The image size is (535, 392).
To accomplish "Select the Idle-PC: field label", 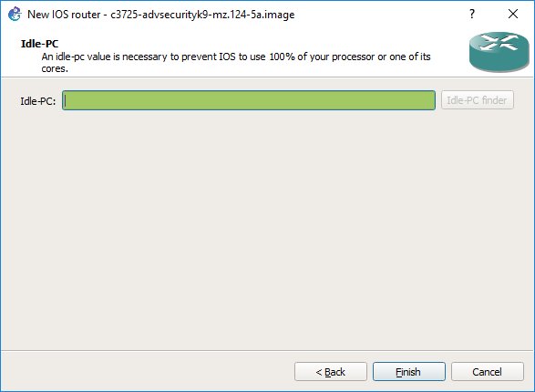I will 38,101.
